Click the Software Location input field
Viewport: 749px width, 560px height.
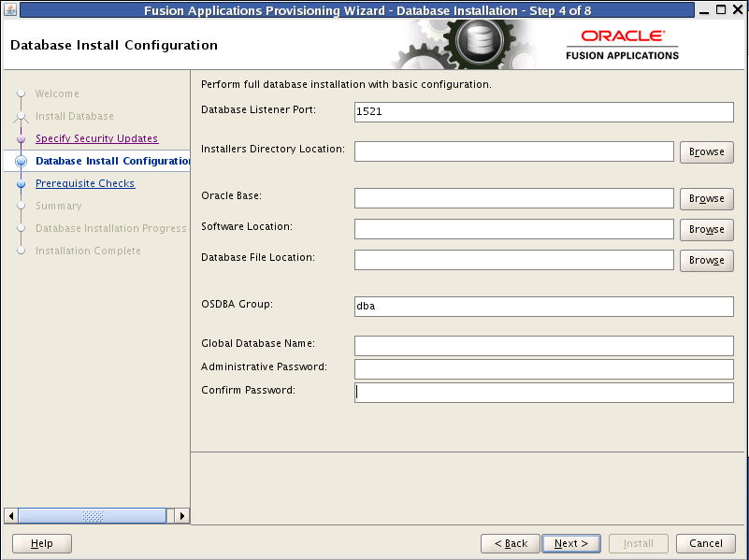[514, 229]
